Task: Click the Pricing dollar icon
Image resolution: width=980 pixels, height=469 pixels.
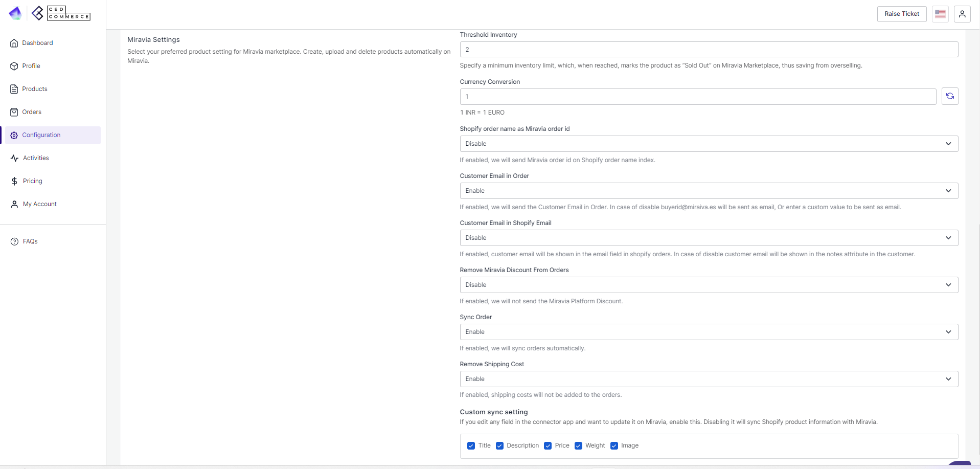Action: click(14, 181)
